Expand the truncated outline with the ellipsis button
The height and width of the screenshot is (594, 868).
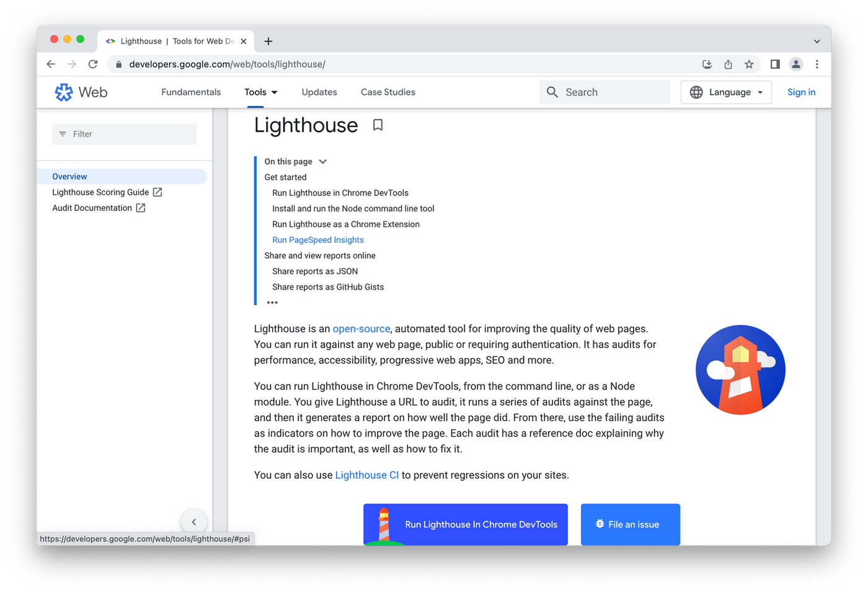pyautogui.click(x=272, y=302)
